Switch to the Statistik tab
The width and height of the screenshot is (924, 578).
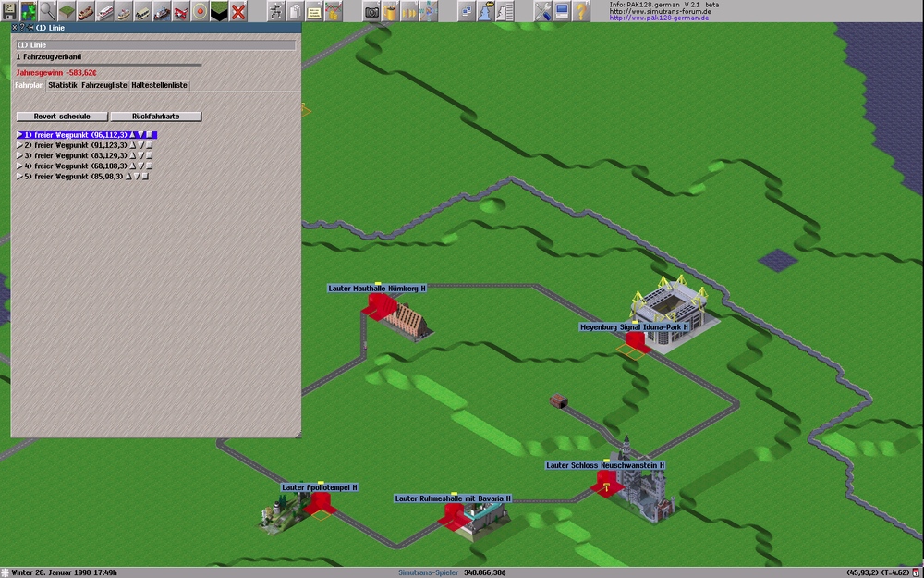[62, 85]
